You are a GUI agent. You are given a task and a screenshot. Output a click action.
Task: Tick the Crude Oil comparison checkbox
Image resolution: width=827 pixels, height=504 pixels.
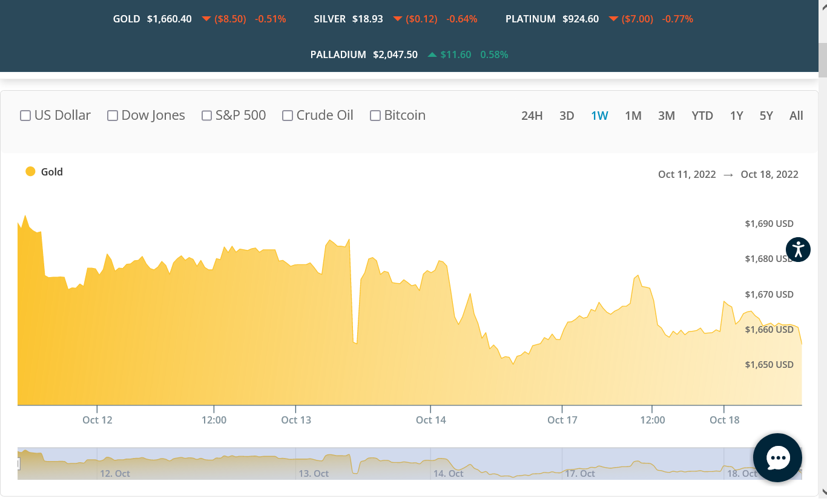click(x=288, y=116)
